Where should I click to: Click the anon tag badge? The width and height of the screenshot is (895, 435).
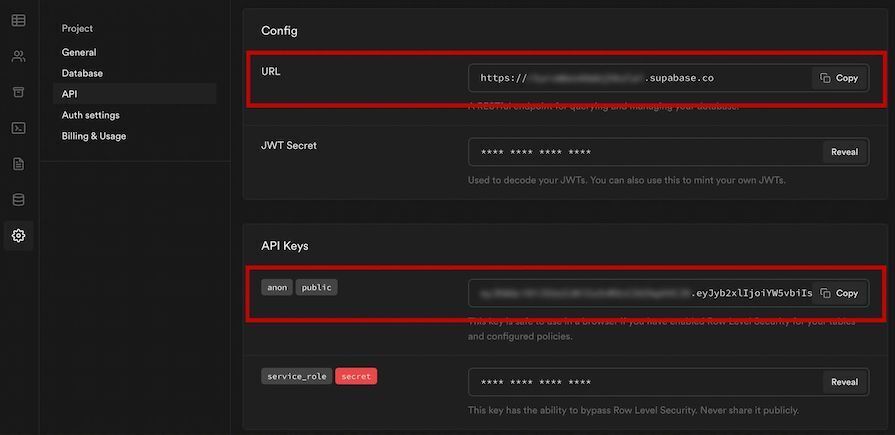pyautogui.click(x=277, y=287)
